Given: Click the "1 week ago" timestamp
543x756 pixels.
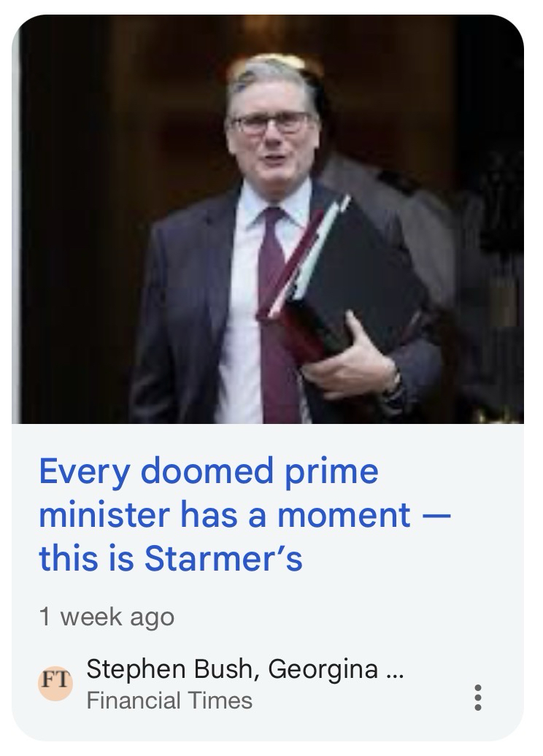Looking at the screenshot, I should pyautogui.click(x=107, y=617).
